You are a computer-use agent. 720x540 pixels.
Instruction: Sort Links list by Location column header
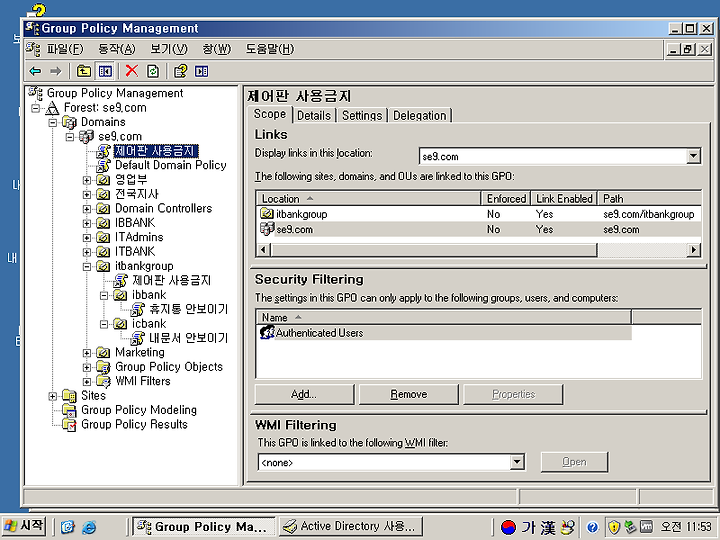click(369, 198)
